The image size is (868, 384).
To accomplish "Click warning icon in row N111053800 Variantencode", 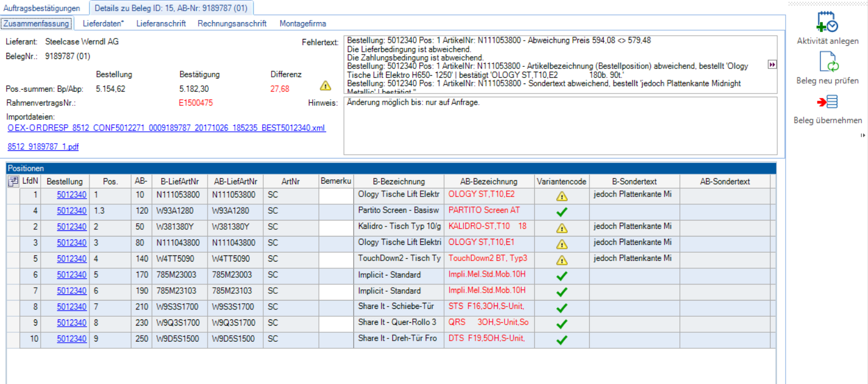I will pyautogui.click(x=561, y=195).
